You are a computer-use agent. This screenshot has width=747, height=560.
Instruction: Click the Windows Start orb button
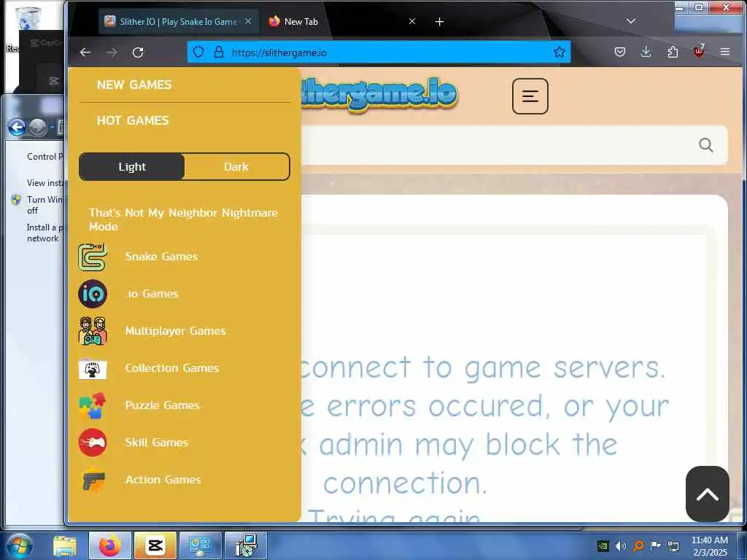20,545
